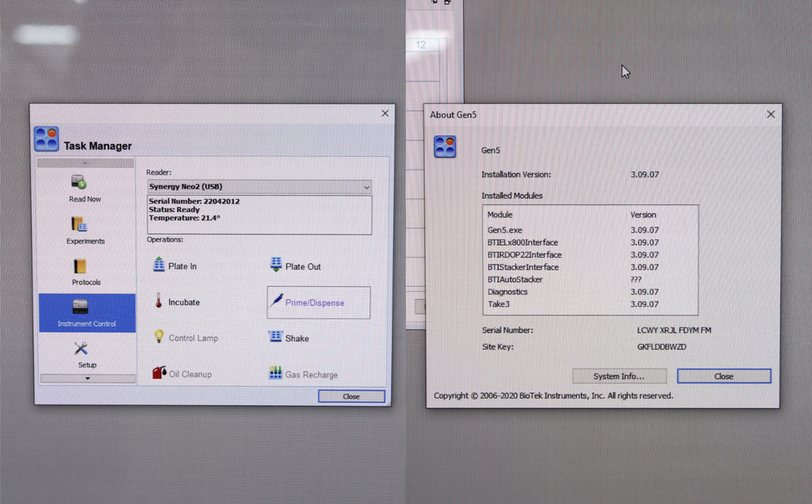Choose the Gas Recharge operation
This screenshot has width=812, height=504.
click(303, 373)
